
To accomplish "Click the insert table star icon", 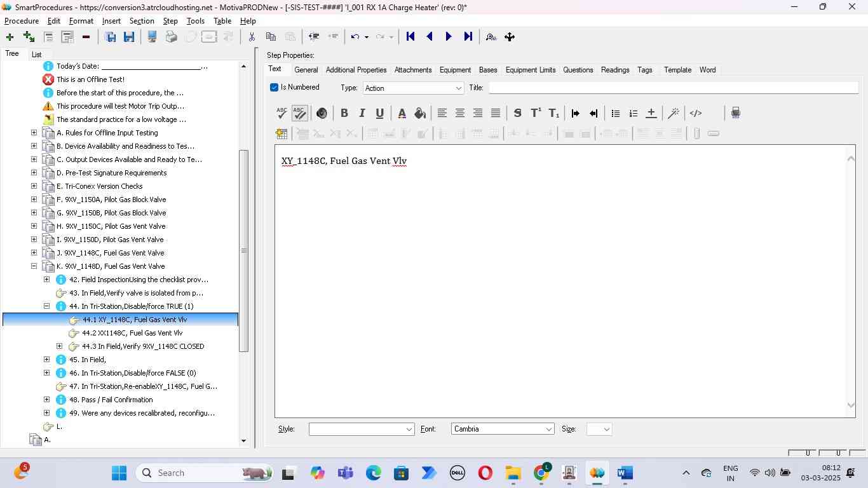I will (281, 133).
